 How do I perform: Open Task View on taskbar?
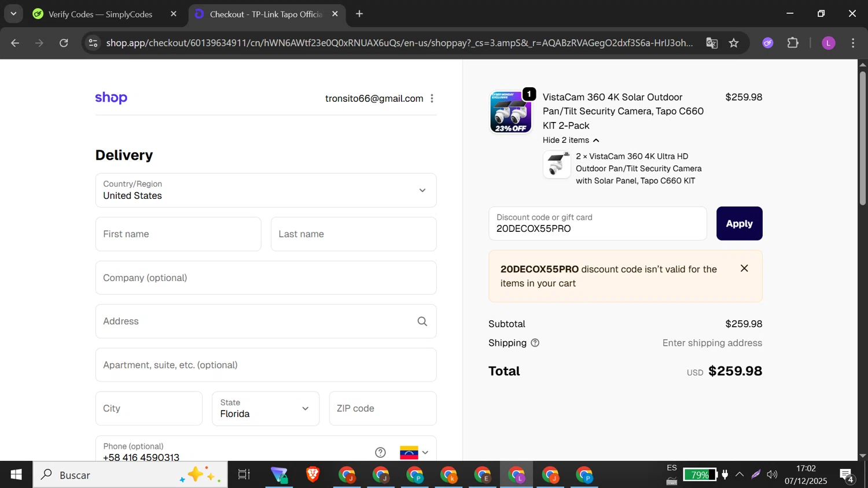point(244,475)
